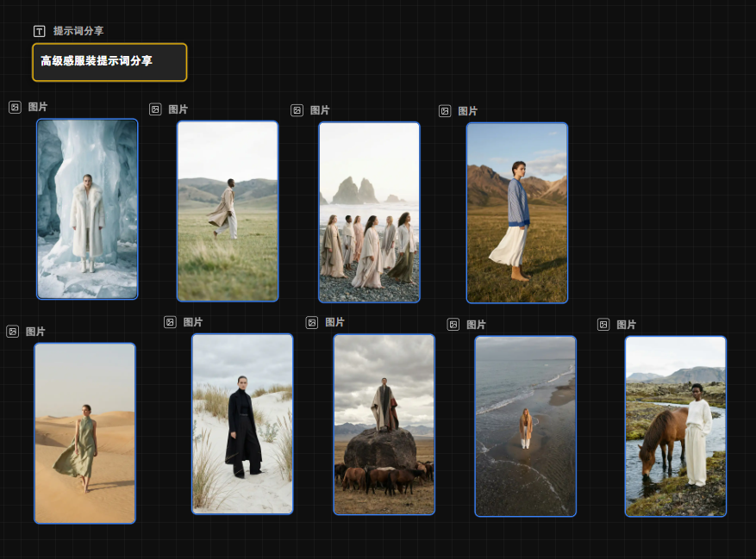This screenshot has width=756, height=559.
Task: Open the woman with brown horse image
Action: [x=675, y=426]
